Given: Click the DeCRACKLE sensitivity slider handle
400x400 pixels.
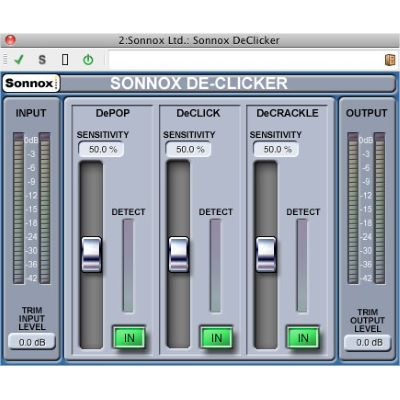Looking at the screenshot, I should [266, 255].
